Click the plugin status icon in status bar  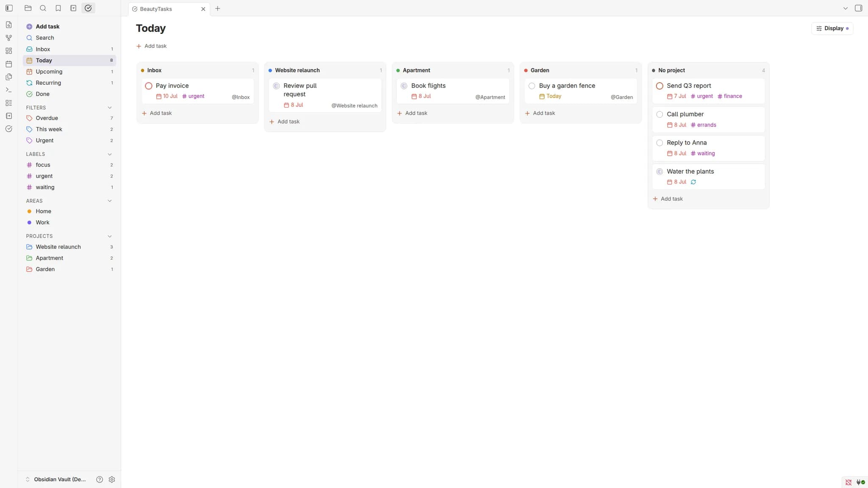tap(861, 482)
